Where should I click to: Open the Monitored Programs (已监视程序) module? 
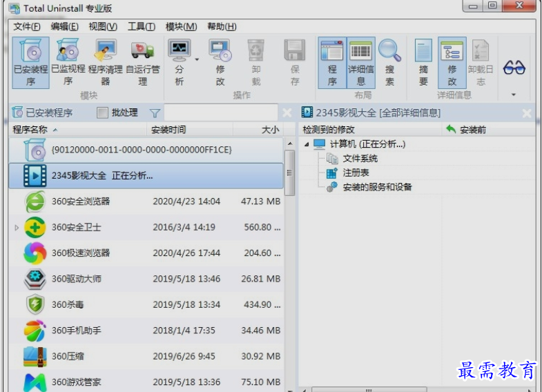pos(68,63)
